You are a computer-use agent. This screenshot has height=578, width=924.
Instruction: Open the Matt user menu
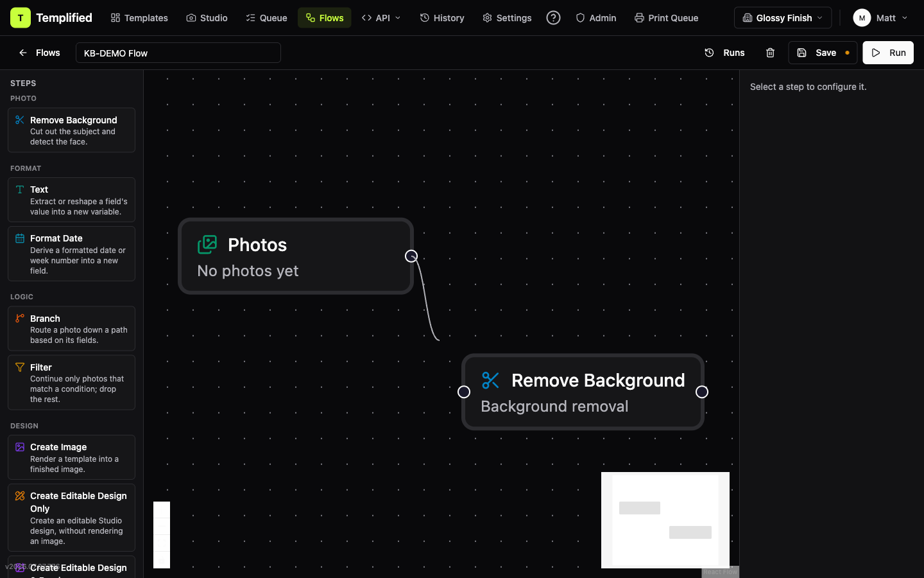click(x=880, y=18)
